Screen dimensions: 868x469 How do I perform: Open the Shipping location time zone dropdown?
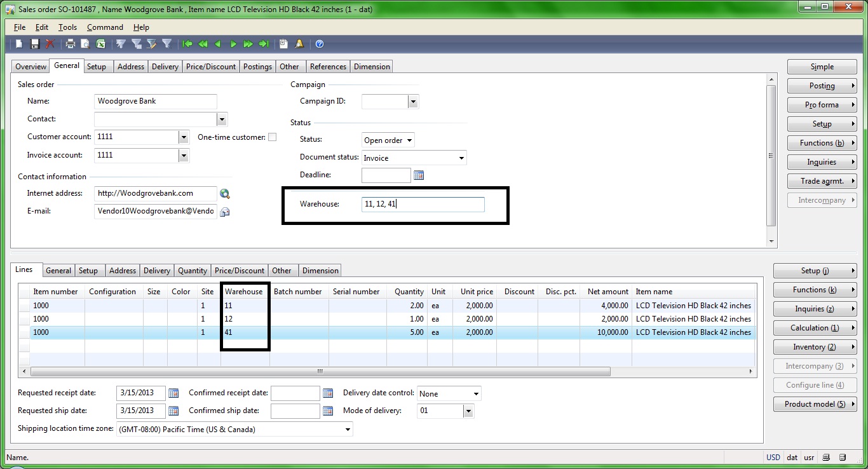coord(347,429)
